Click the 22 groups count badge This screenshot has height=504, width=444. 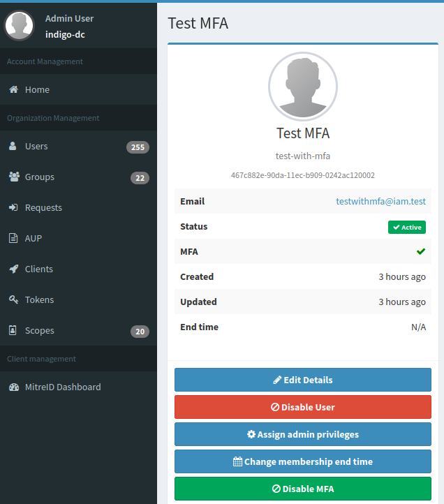(140, 178)
